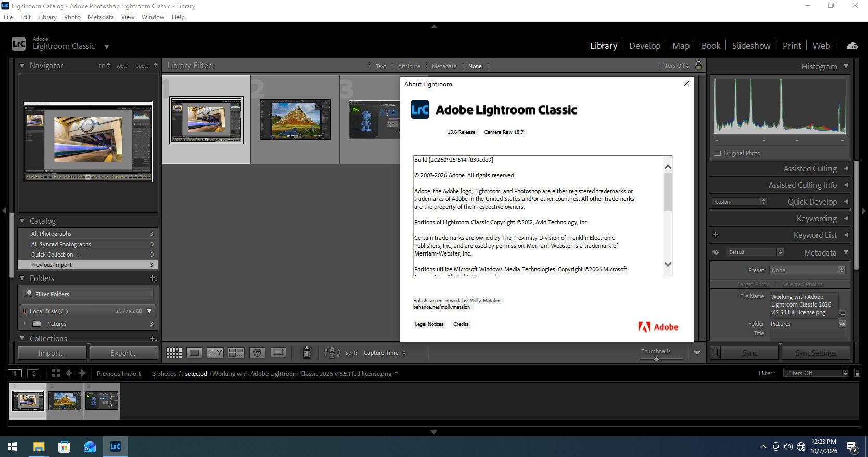Go back with filmstrip left arrow

tap(69, 373)
